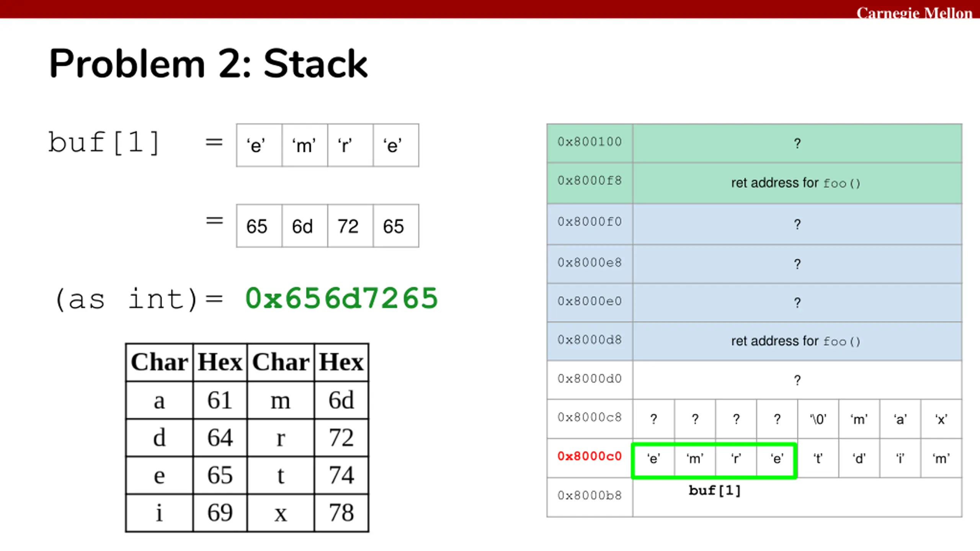Click the bold buf[1] label under stack
Viewport: 980px width, 551px height.
715,491
